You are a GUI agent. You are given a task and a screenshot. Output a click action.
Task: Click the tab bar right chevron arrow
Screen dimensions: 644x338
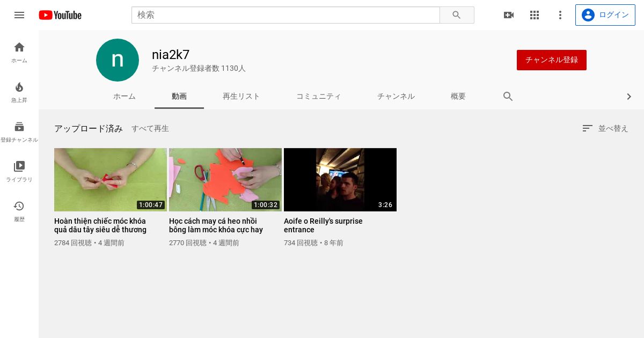coord(629,97)
